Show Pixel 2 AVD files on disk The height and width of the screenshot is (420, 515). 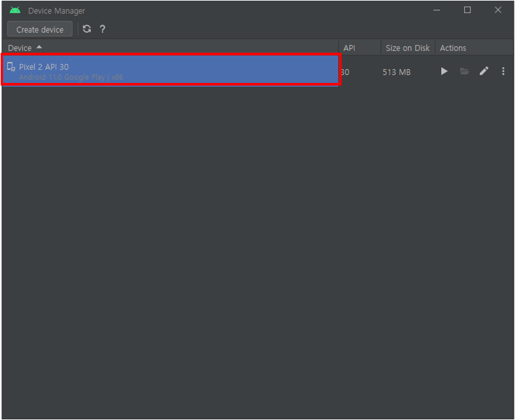[464, 71]
